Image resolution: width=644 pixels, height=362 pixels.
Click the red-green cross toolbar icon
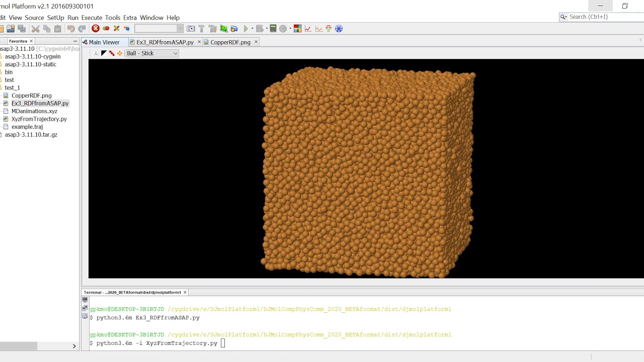pos(116,29)
